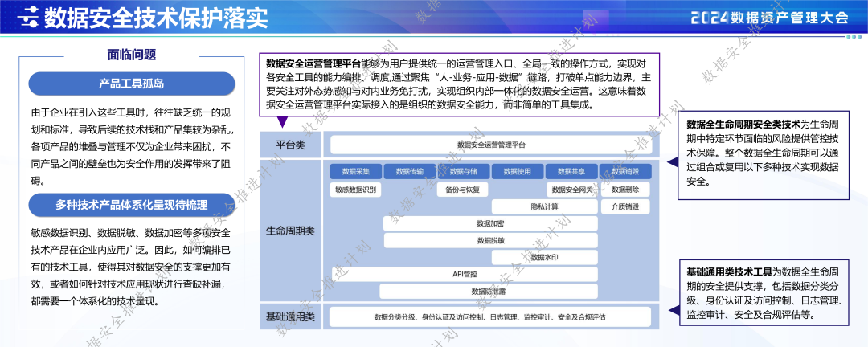Click the 数据存储 stage box

(464, 172)
